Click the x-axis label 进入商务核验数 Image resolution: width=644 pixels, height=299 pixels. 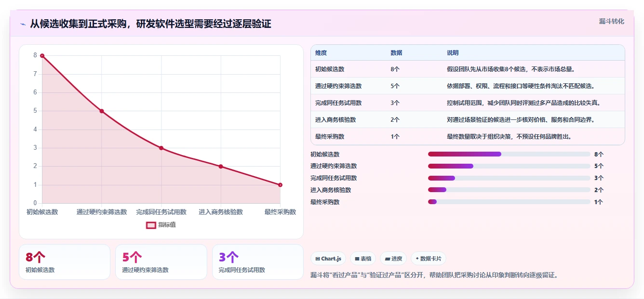[x=221, y=212]
